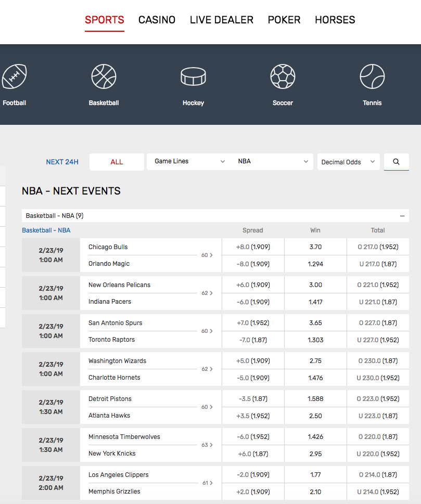The height and width of the screenshot is (504, 421).
Task: Bet Orlando Magic spread -8.0
Action: pyautogui.click(x=253, y=264)
